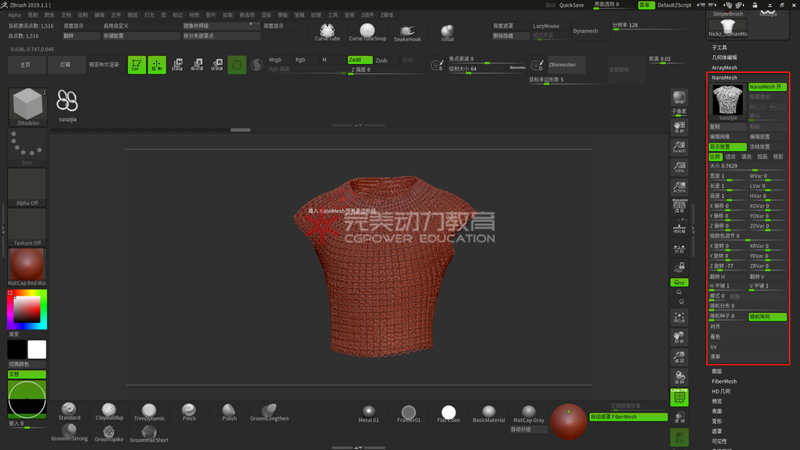Click the color picker square
The height and width of the screenshot is (450, 800).
pyautogui.click(x=26, y=310)
